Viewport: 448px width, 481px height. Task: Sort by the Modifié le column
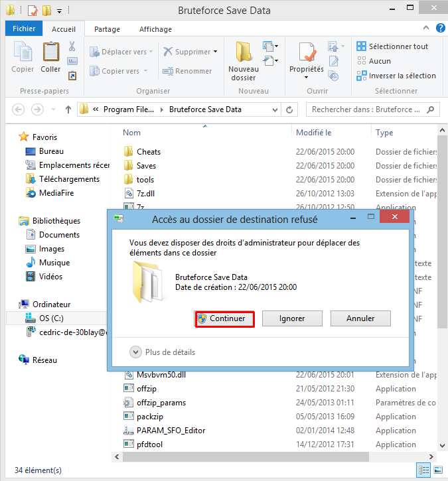coord(313,133)
